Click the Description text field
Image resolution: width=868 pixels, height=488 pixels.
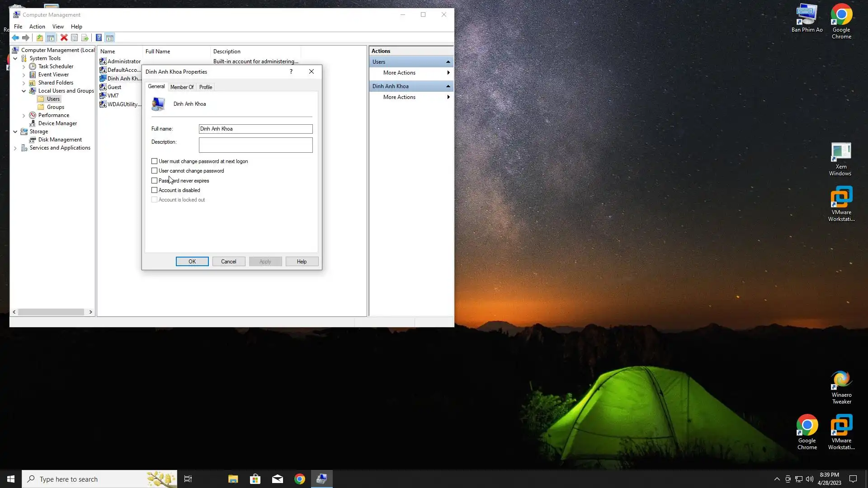point(255,145)
